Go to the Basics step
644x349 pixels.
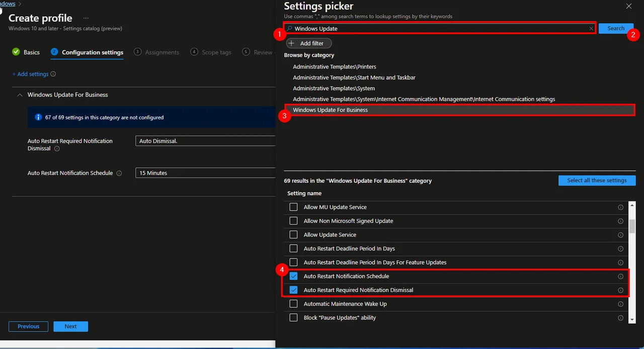26,52
